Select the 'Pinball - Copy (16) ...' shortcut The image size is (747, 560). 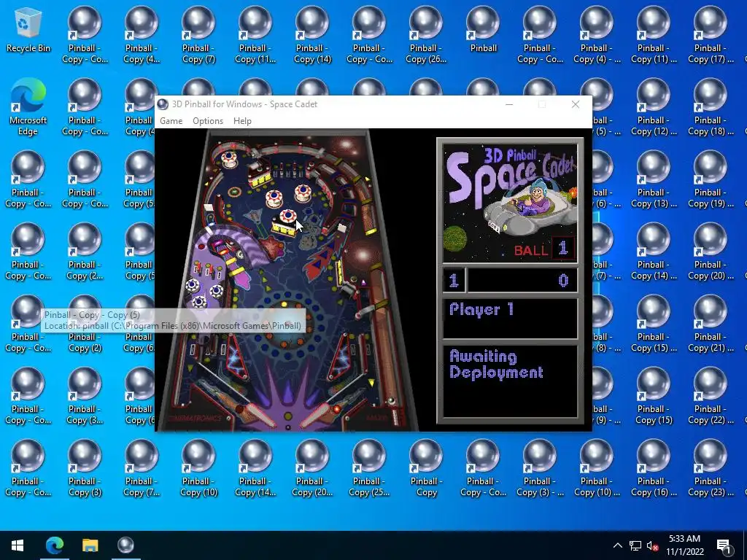click(x=654, y=469)
